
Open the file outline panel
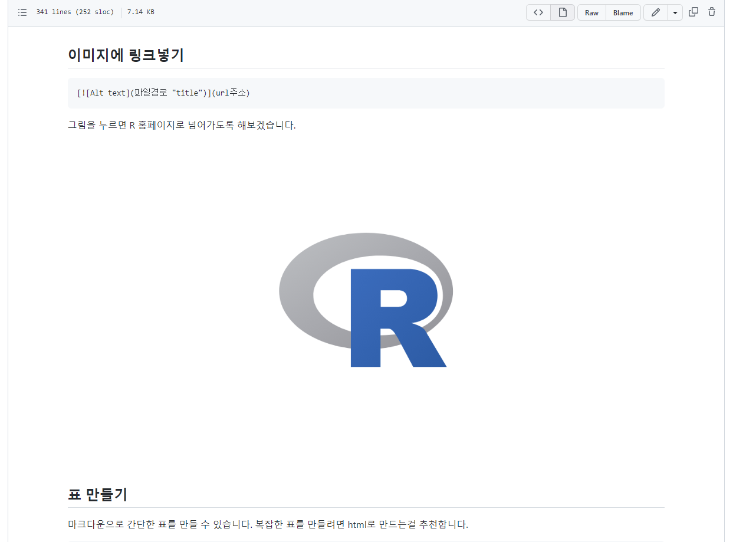[22, 12]
